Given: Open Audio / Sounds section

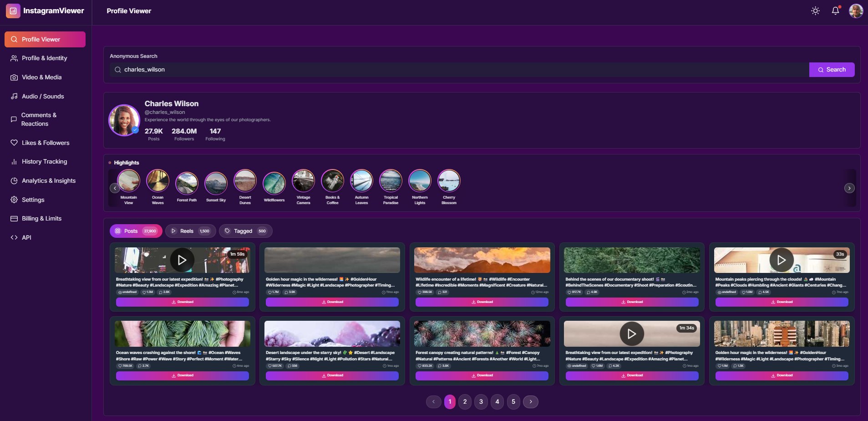Looking at the screenshot, I should (43, 97).
